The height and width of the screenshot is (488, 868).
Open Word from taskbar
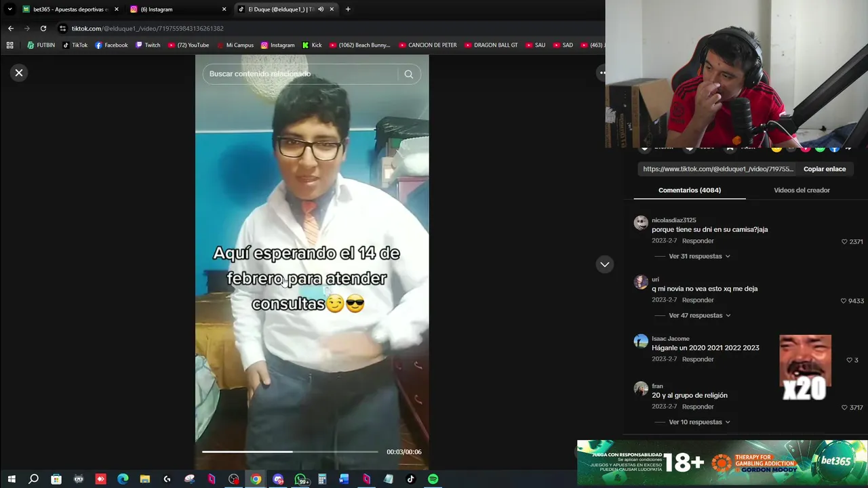click(344, 479)
